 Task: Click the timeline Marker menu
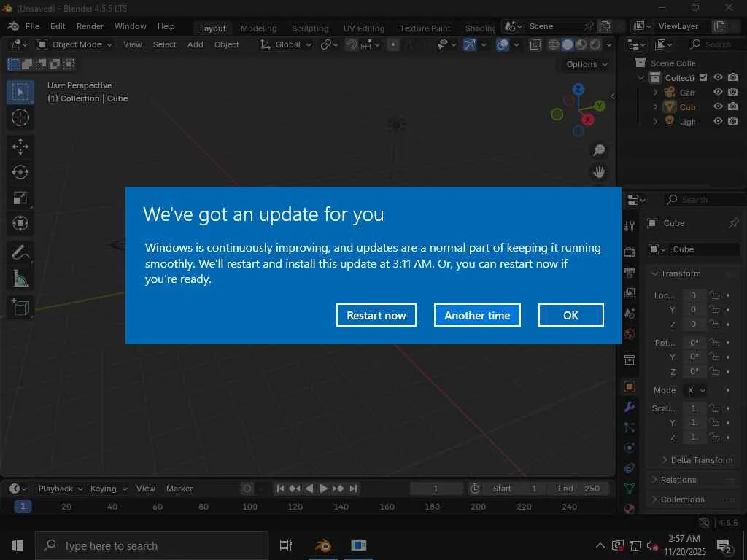point(179,489)
